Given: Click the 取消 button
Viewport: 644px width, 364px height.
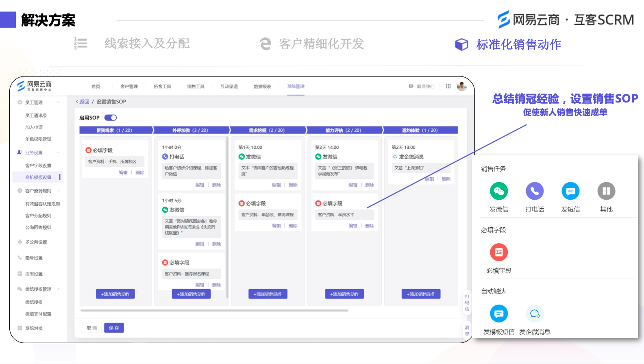Looking at the screenshot, I should (92, 328).
